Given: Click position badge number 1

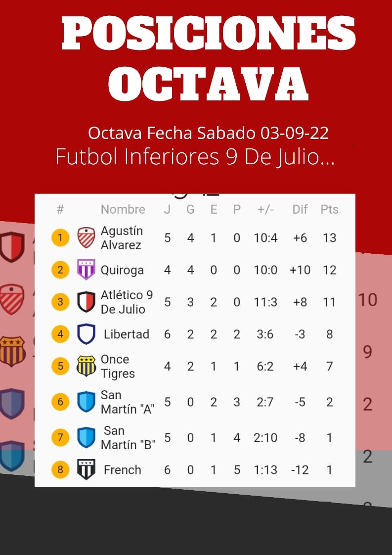Looking at the screenshot, I should 60,237.
